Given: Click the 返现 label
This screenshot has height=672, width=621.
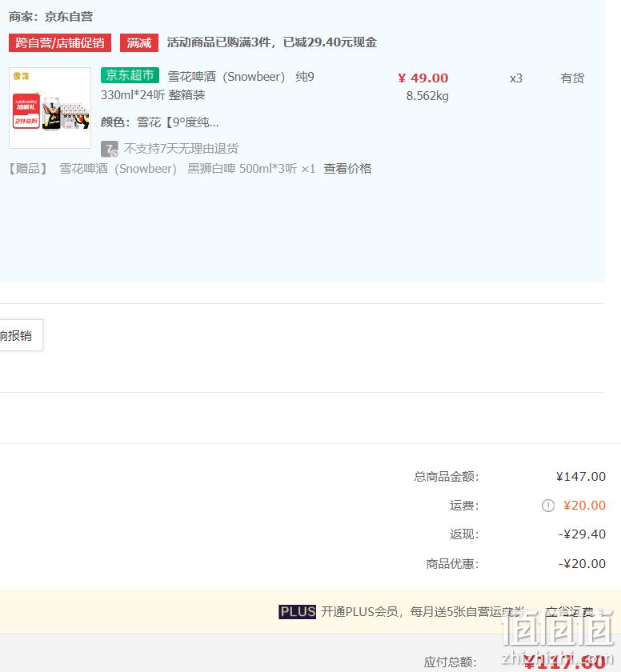Looking at the screenshot, I should tap(463, 534).
